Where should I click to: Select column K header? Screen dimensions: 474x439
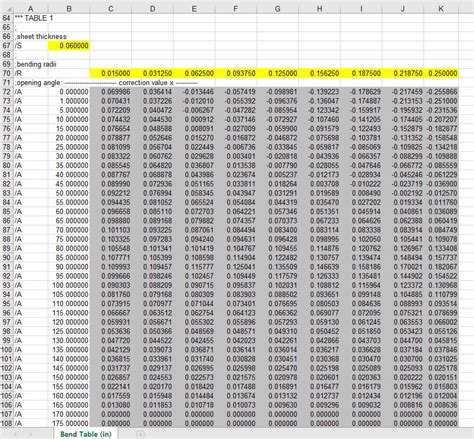(x=441, y=9)
